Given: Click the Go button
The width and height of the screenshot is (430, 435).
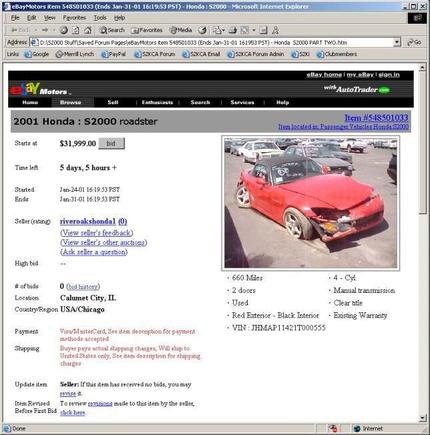Looking at the screenshot, I should point(414,42).
